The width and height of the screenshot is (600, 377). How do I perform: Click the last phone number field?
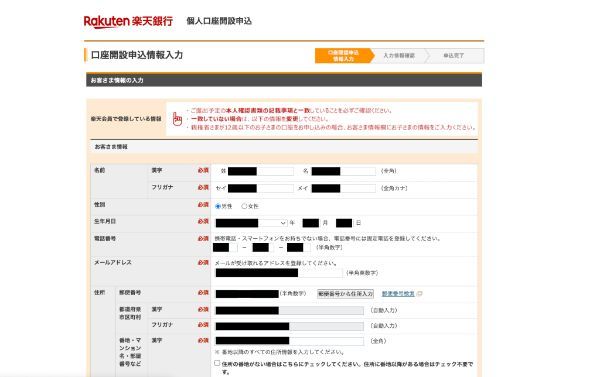[299, 248]
